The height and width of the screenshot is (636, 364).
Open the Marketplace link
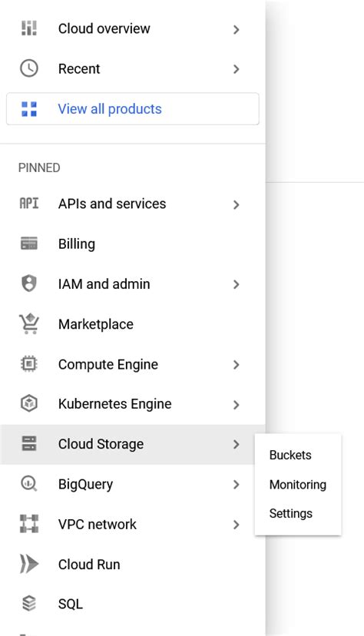click(x=96, y=324)
